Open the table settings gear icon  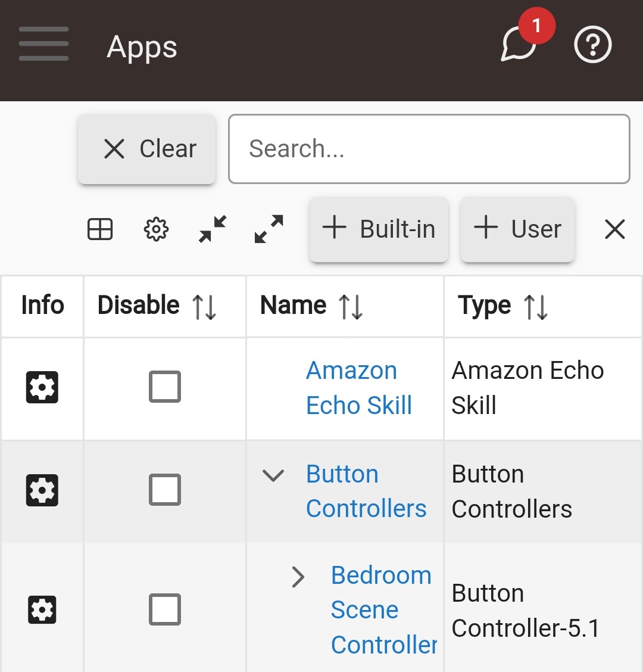pyautogui.click(x=156, y=229)
